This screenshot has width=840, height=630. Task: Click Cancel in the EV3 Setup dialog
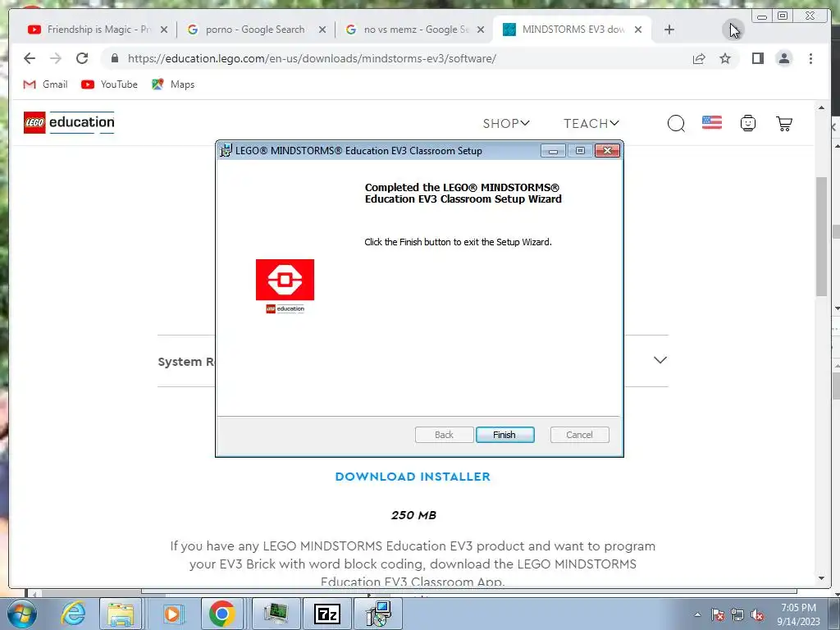pos(579,435)
